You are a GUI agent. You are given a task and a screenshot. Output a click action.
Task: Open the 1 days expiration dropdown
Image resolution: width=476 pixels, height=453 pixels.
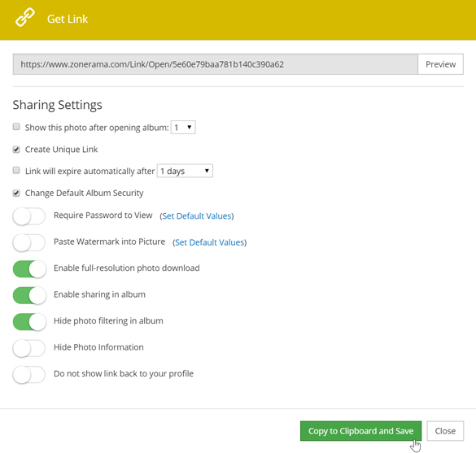coord(185,171)
